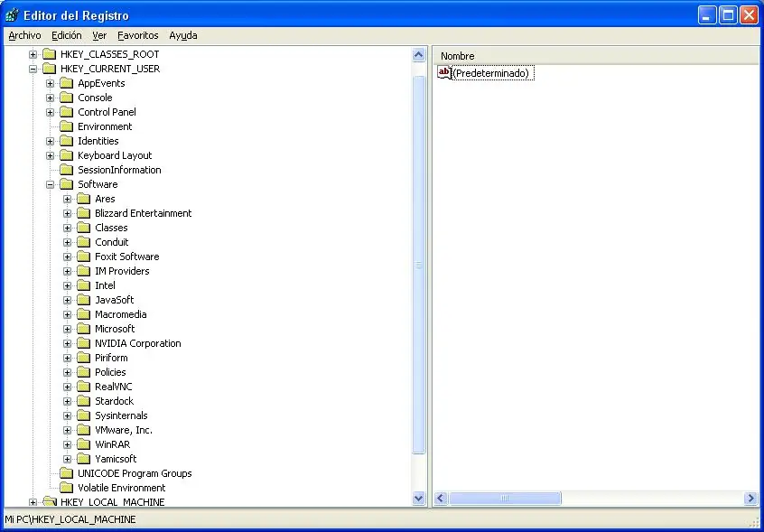Click the IM Providers folder icon
This screenshot has width=764, height=532.
click(84, 271)
